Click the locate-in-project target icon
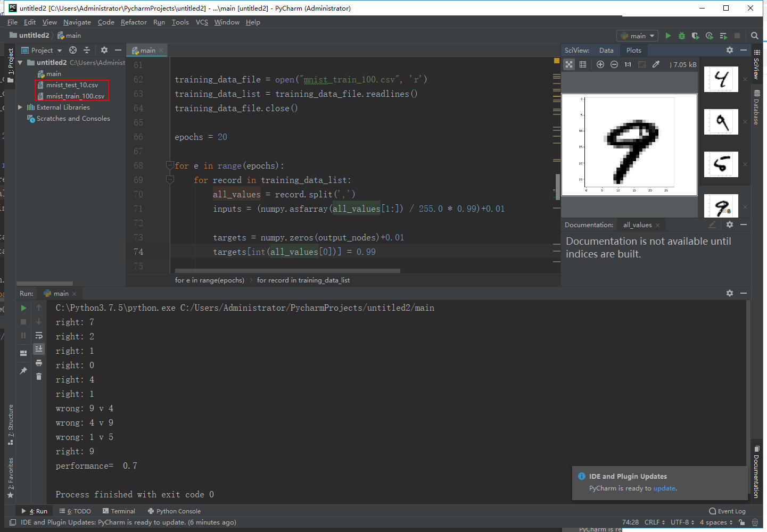Screen dimensions: 767x532 pos(73,50)
